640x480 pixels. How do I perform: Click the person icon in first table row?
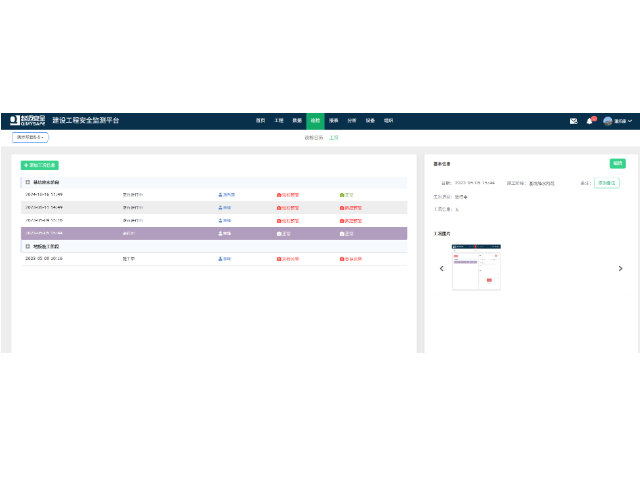pyautogui.click(x=220, y=194)
